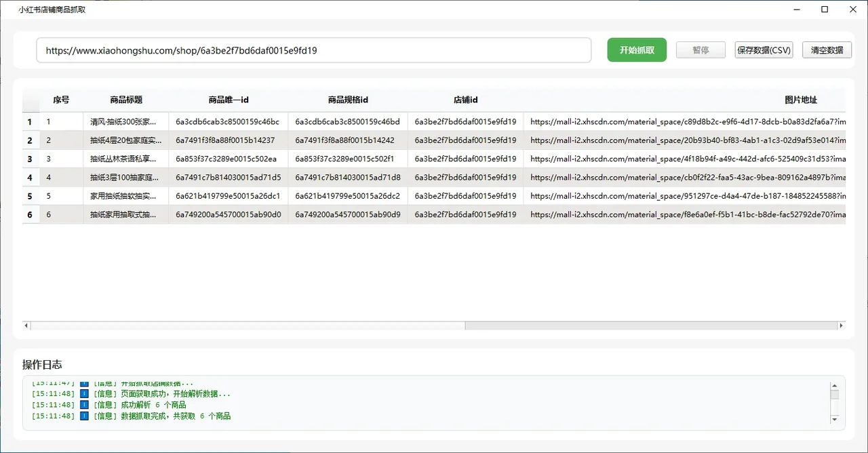Select all cells via table corner button
The height and width of the screenshot is (453, 868).
coord(31,100)
